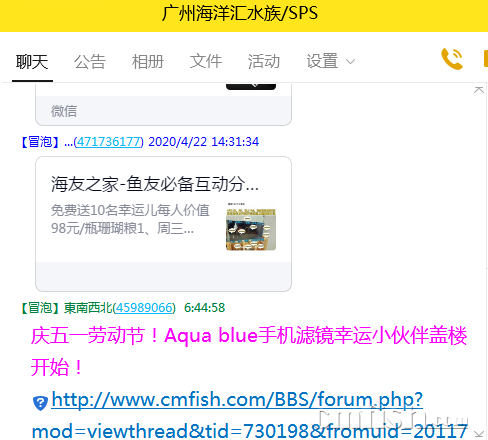The image size is (488, 440).
Task: Open the 海友之家 shared card title
Action: pyautogui.click(x=155, y=184)
